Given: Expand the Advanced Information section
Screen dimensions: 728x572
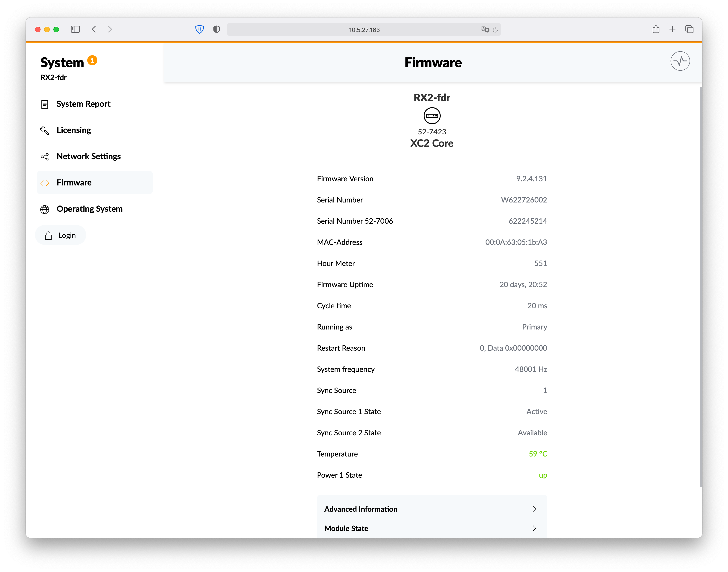Looking at the screenshot, I should pyautogui.click(x=432, y=509).
